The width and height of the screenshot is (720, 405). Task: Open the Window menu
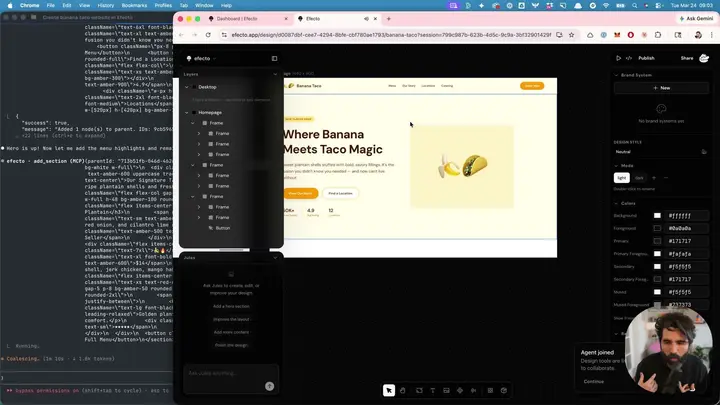coord(204,6)
